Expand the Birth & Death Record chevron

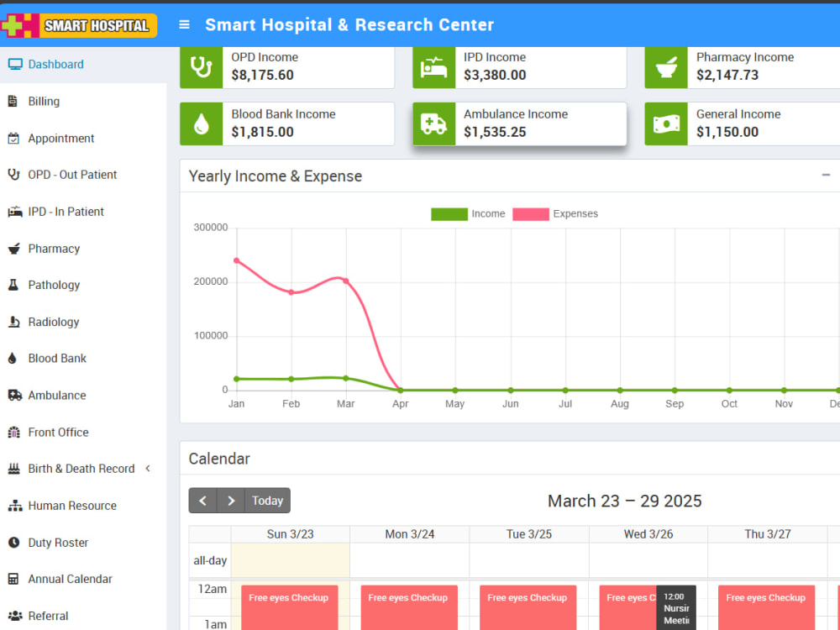pos(148,469)
